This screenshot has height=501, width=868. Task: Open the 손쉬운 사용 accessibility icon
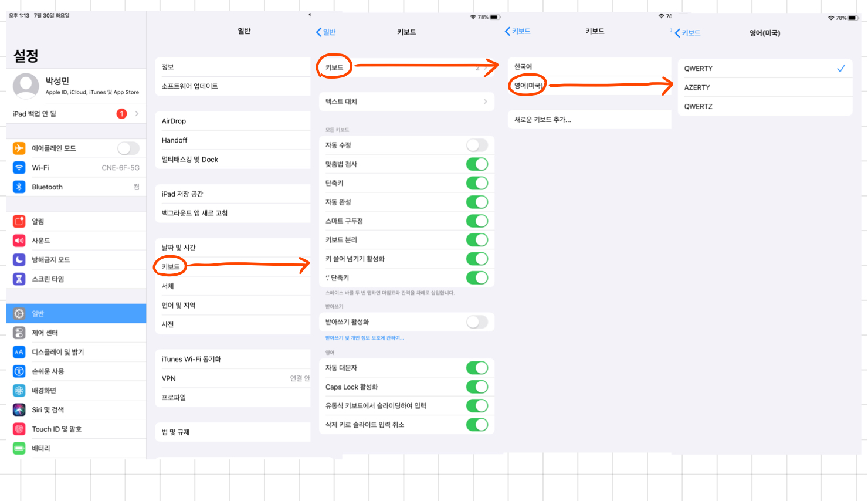point(19,371)
